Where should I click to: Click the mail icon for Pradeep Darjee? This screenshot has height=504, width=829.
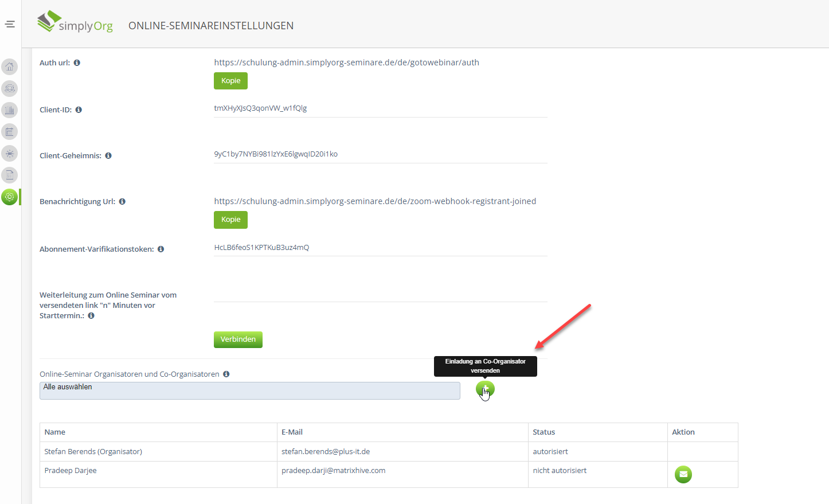[x=683, y=474]
